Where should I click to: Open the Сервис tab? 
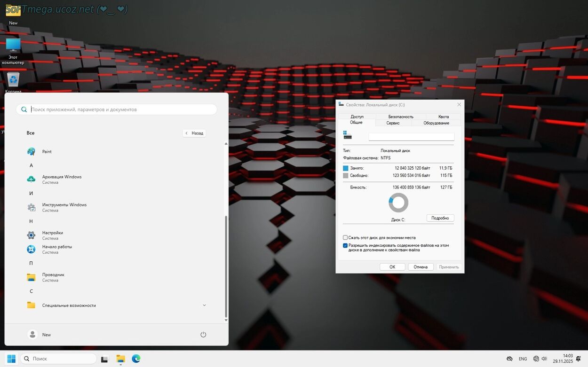393,123
